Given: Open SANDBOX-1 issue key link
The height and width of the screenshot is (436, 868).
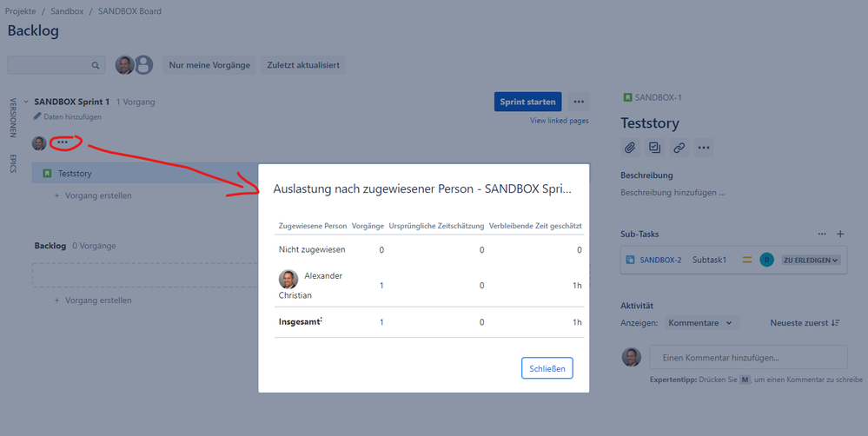Looking at the screenshot, I should pyautogui.click(x=659, y=97).
